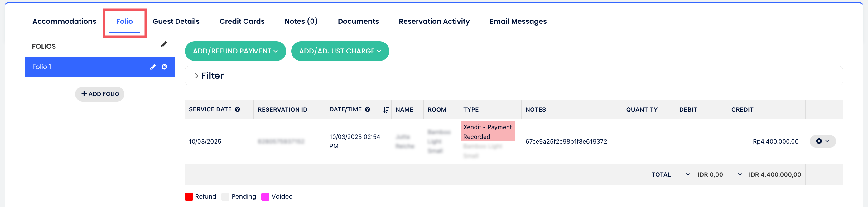Click the Date/Time help question icon
This screenshot has width=868, height=207.
[368, 109]
